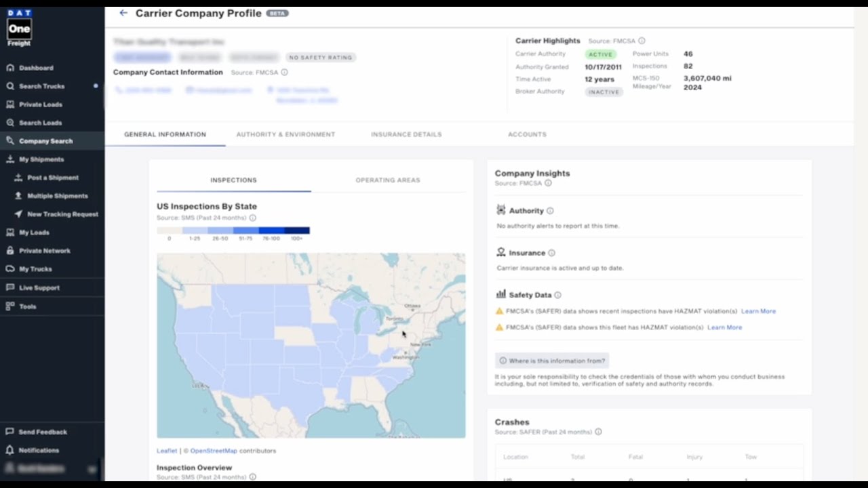
Task: Click the Search Trucks label
Action: coord(42,86)
